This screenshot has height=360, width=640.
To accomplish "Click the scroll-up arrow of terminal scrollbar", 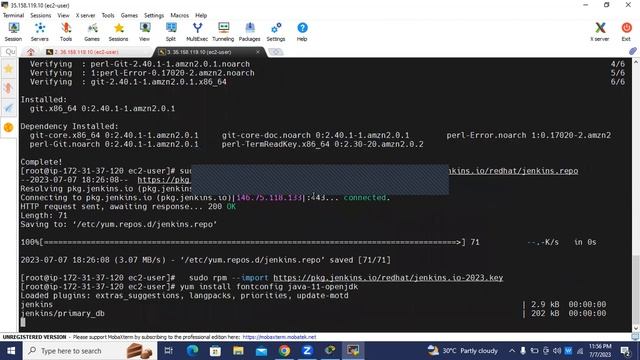I will 635,62.
